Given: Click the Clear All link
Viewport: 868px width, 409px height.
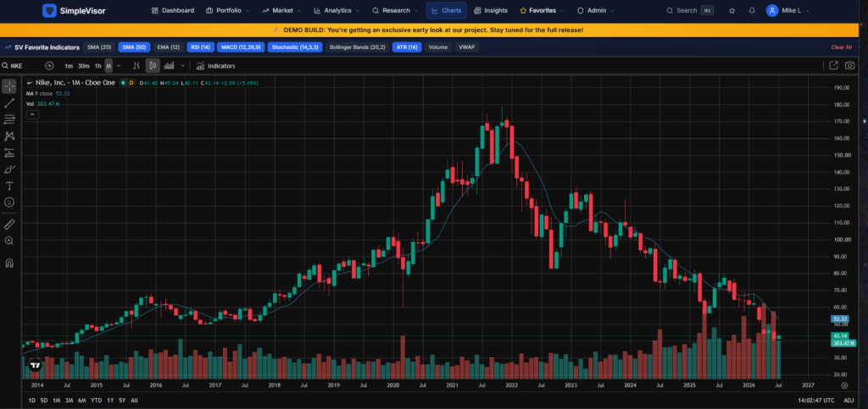Looking at the screenshot, I should coord(842,47).
